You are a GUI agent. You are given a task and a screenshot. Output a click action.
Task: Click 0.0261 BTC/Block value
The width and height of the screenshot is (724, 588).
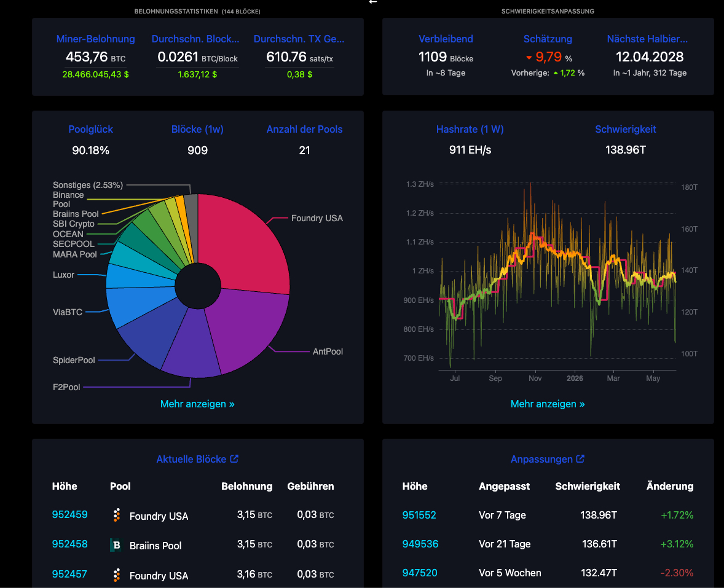coord(197,57)
